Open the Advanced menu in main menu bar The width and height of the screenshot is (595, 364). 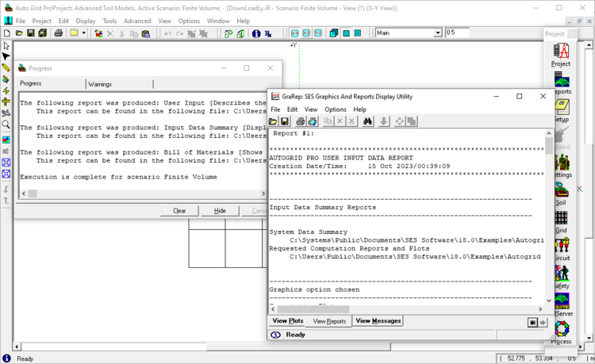[137, 21]
